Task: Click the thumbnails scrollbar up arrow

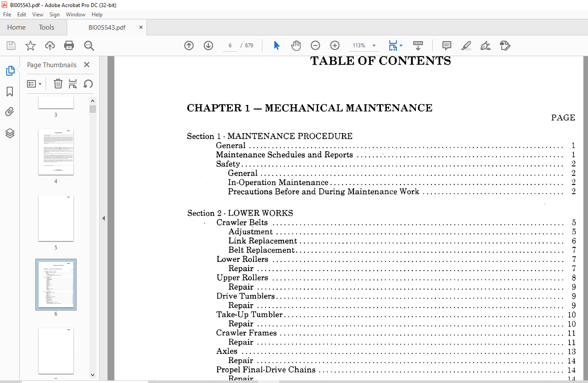Action: [x=92, y=101]
